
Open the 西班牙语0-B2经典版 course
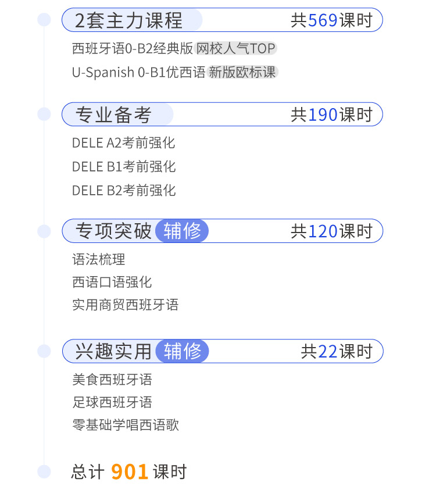coord(133,48)
